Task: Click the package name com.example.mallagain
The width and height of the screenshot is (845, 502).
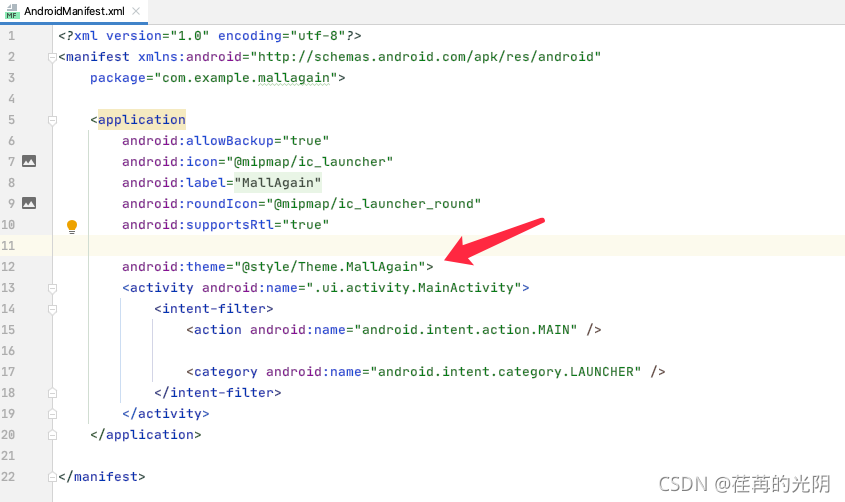Action: coord(246,78)
